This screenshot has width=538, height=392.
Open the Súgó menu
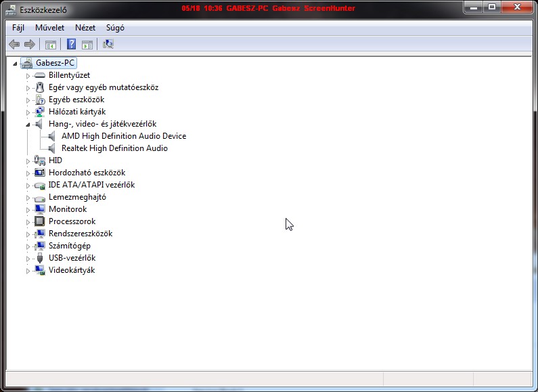115,28
